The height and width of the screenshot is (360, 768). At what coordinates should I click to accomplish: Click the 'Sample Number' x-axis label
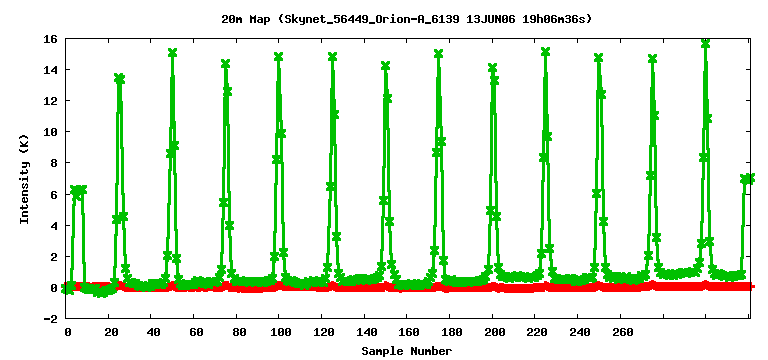tap(407, 351)
